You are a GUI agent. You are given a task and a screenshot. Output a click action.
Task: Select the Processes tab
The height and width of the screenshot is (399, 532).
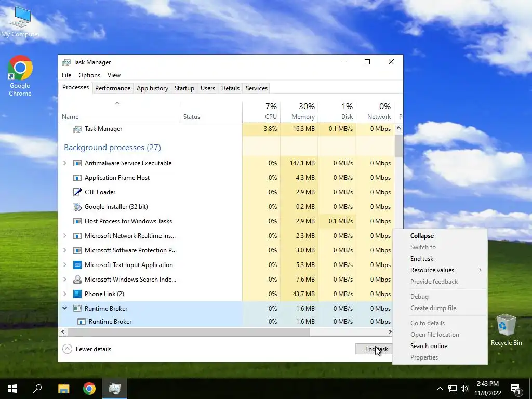click(x=76, y=87)
